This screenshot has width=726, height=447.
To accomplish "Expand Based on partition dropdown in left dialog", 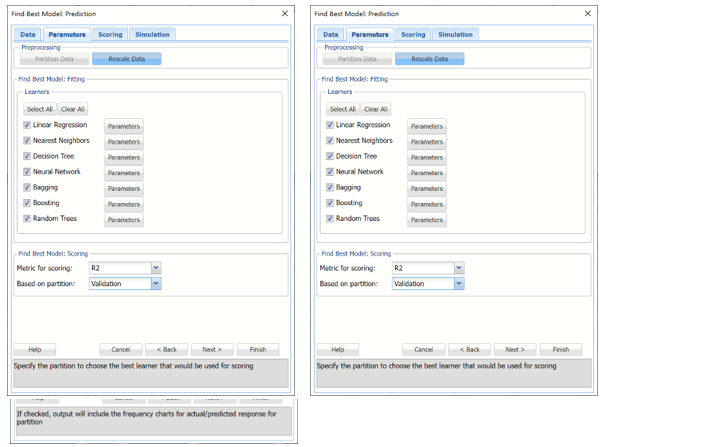I will click(x=155, y=284).
